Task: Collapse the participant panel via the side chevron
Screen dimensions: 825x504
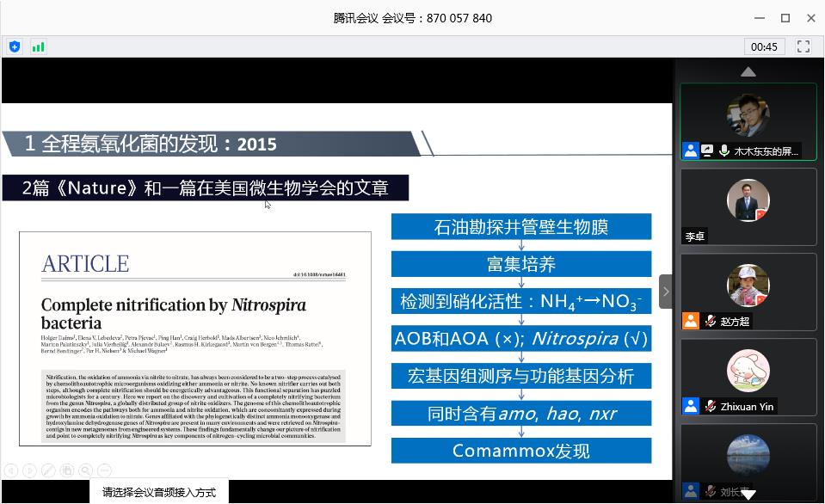Action: click(665, 292)
